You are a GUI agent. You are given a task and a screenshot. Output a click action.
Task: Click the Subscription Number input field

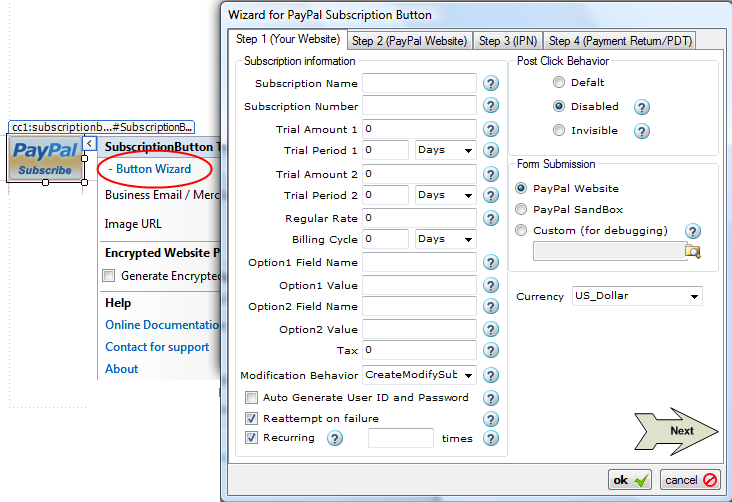tap(419, 106)
